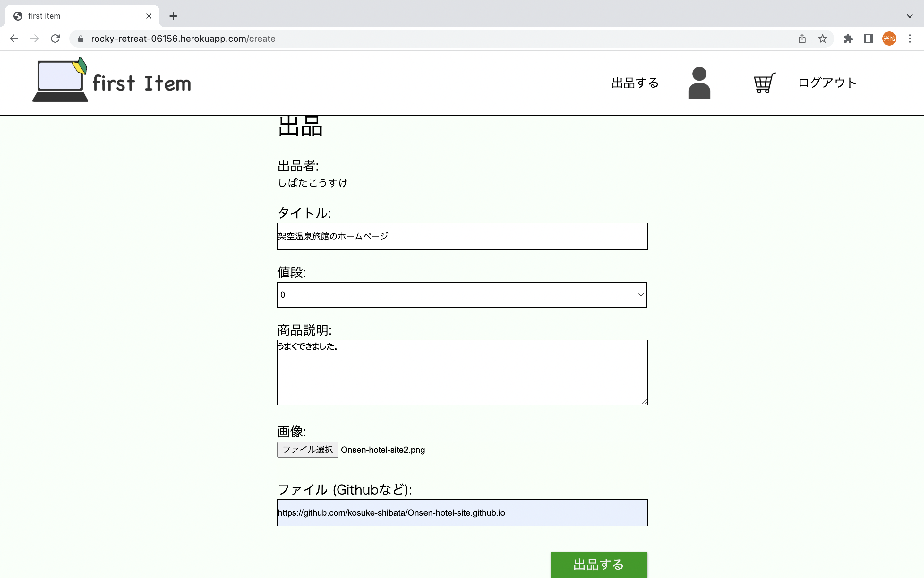
Task: Go back with the browser back arrow
Action: click(14, 39)
